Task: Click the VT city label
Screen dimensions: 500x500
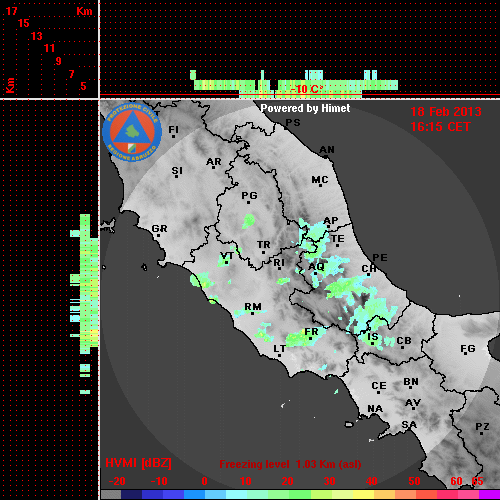Action: tap(227, 256)
